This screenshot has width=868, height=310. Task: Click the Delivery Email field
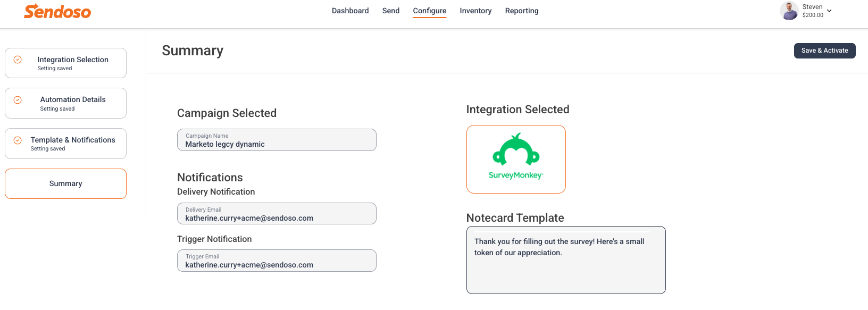pos(277,214)
